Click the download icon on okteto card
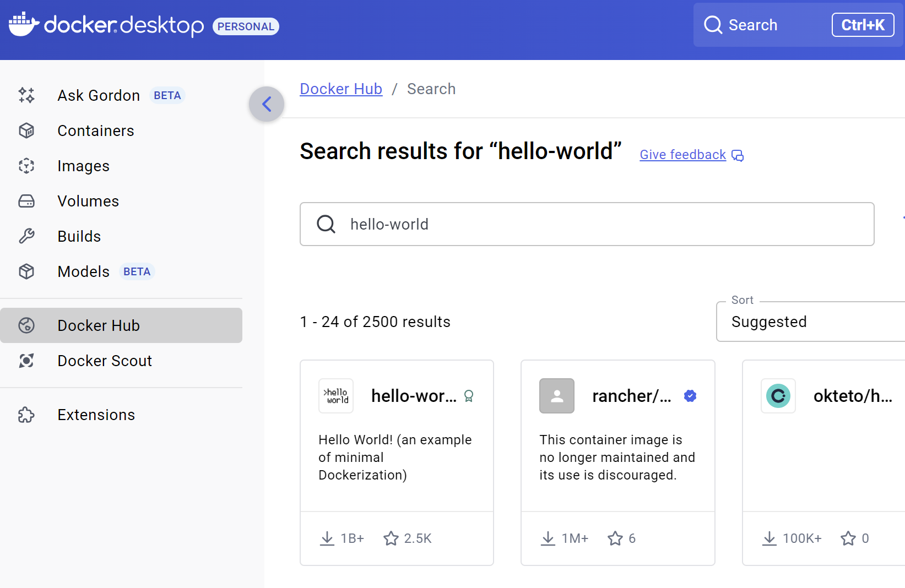Image resolution: width=905 pixels, height=588 pixels. pos(769,538)
